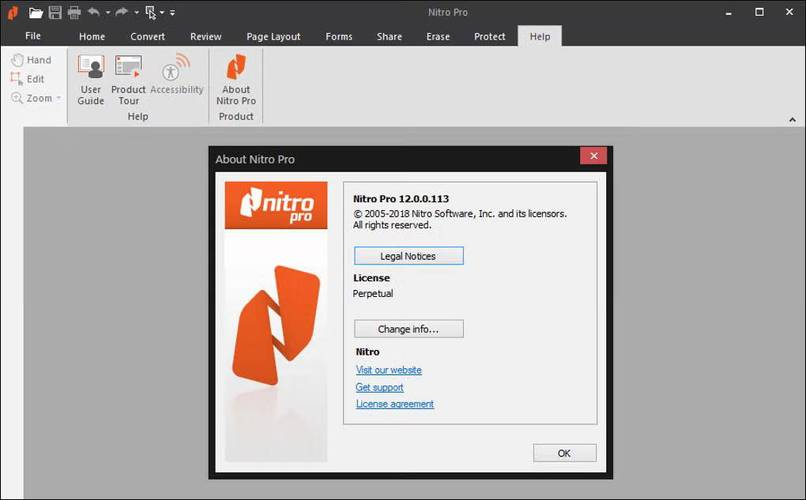Open the File menu
The height and width of the screenshot is (500, 806).
point(33,36)
